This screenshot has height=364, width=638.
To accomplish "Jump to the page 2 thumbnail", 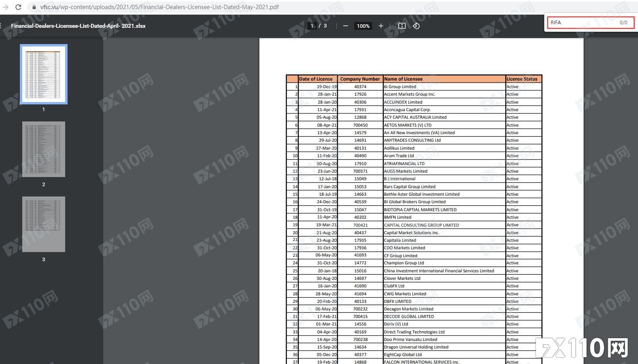I will click(x=44, y=149).
